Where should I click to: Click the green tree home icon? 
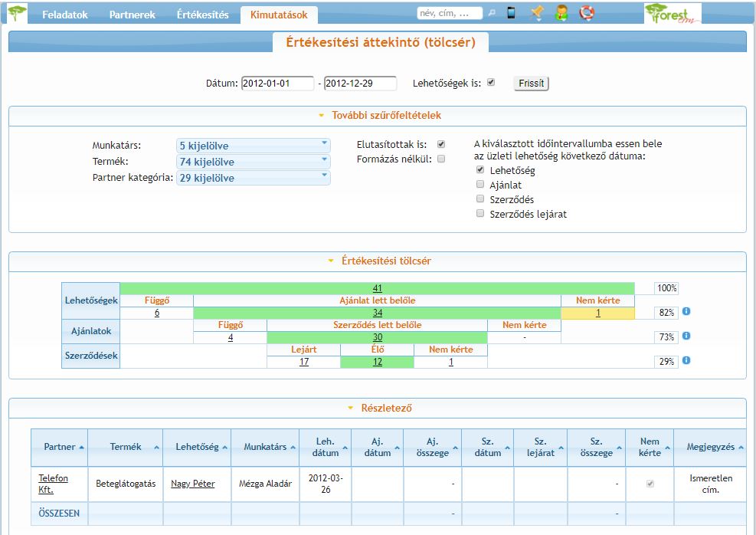(x=17, y=14)
